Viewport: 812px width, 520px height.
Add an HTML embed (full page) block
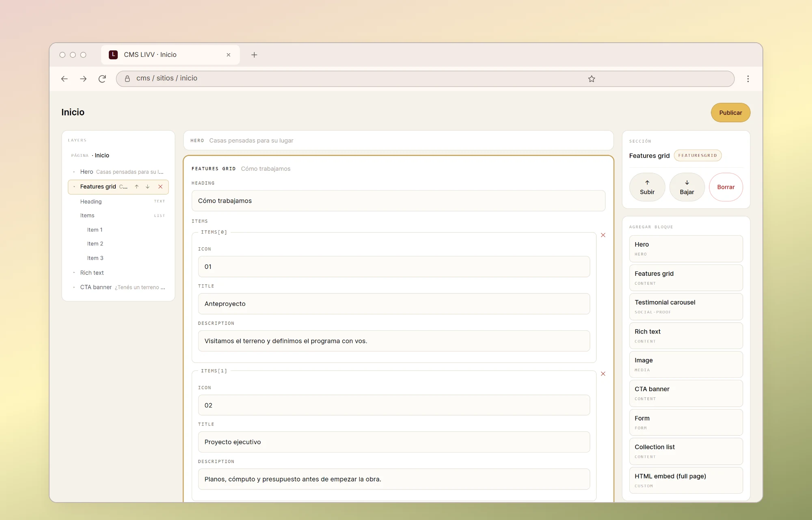tap(686, 480)
